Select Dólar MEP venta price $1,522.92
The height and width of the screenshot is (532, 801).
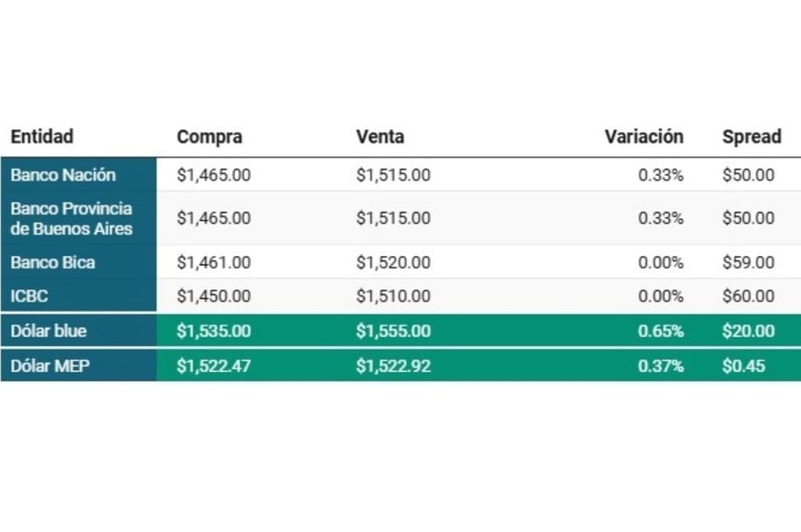(393, 366)
